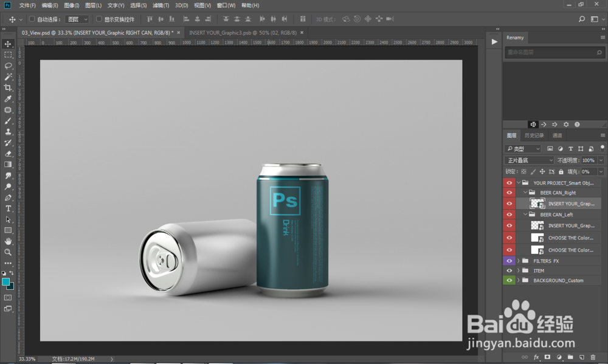Image resolution: width=608 pixels, height=364 pixels.
Task: Select the Crop tool
Action: click(x=8, y=88)
